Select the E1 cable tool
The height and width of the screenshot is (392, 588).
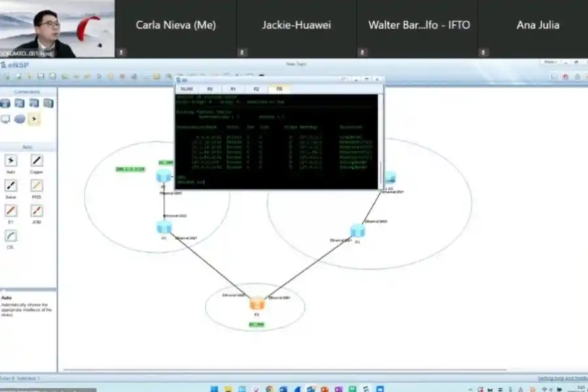(x=11, y=210)
